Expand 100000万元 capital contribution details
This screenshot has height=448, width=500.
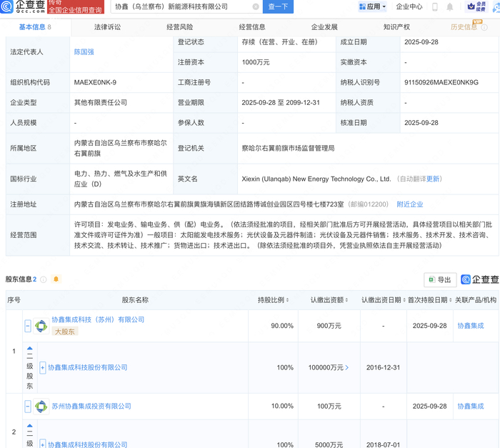(x=347, y=368)
